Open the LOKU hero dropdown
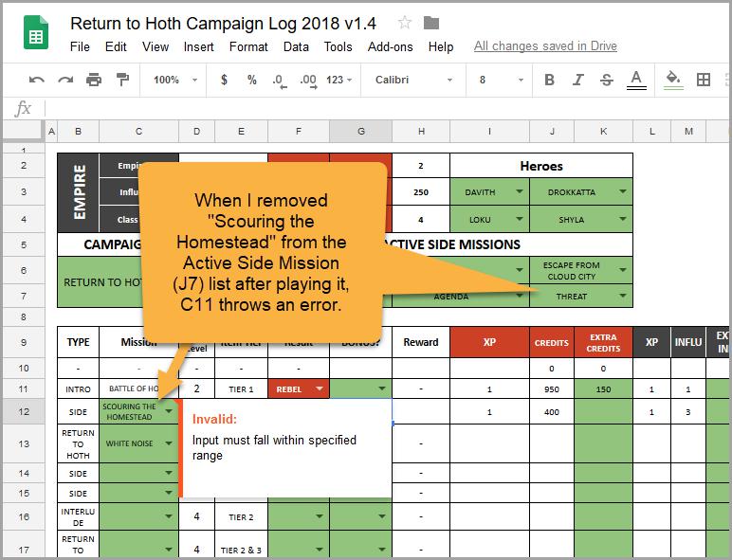The image size is (732, 560). click(519, 219)
